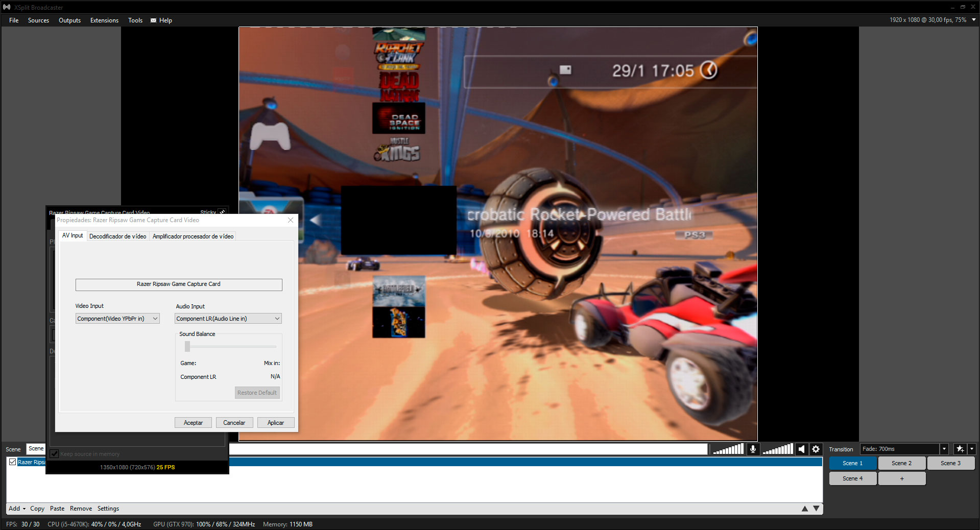Minimize the XSplit Broadcaster window

[x=952, y=7]
